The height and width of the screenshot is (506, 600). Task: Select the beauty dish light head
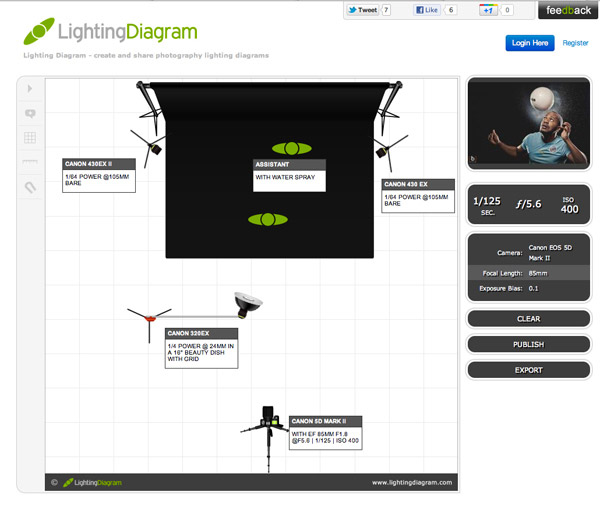247,304
